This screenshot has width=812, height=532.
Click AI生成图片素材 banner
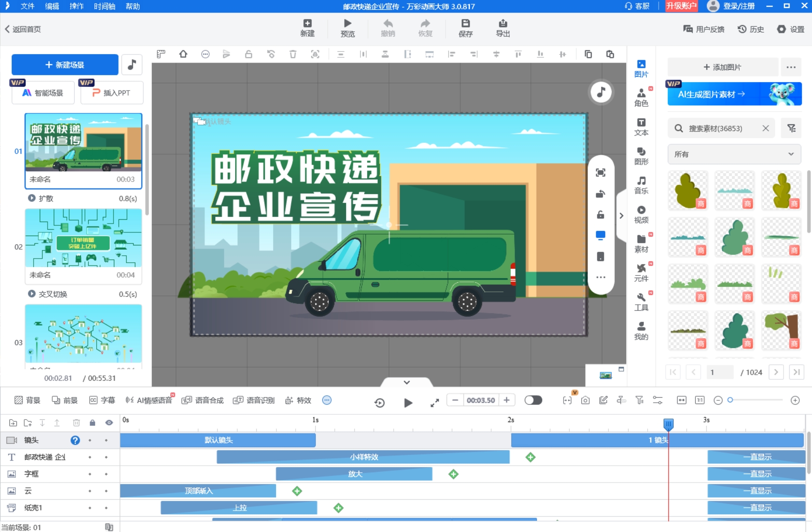[x=734, y=94]
